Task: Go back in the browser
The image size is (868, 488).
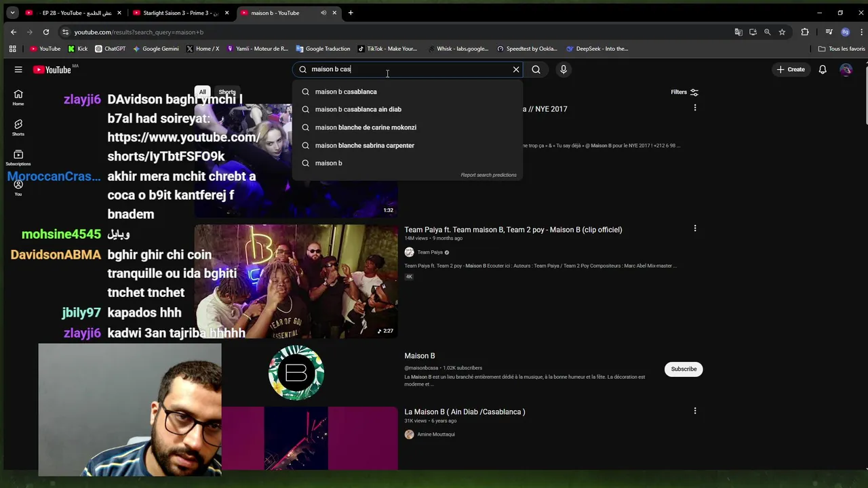Action: [x=14, y=32]
